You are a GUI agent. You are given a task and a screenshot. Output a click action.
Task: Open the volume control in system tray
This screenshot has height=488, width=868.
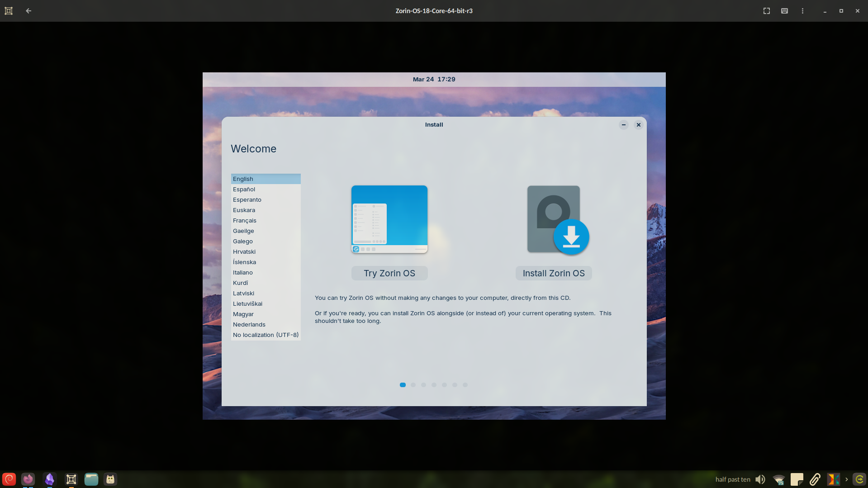[760, 479]
